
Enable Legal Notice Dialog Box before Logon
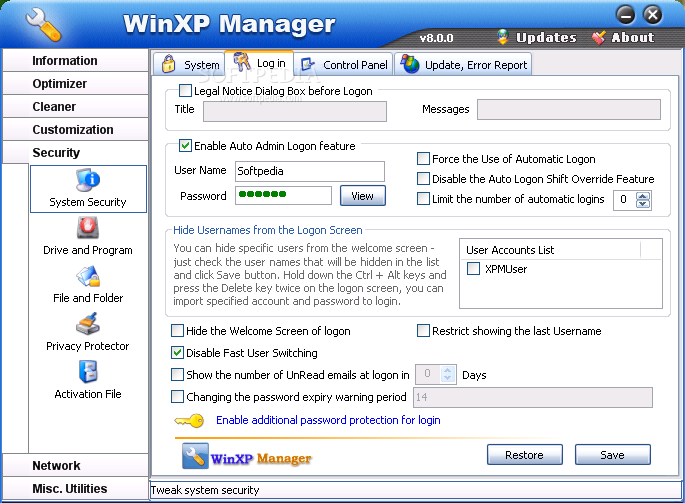(185, 91)
